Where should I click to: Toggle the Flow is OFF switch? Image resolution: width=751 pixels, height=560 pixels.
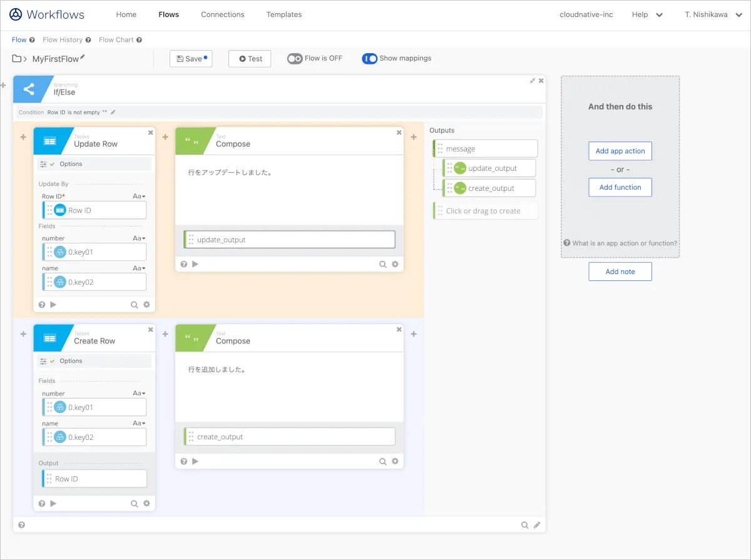295,59
